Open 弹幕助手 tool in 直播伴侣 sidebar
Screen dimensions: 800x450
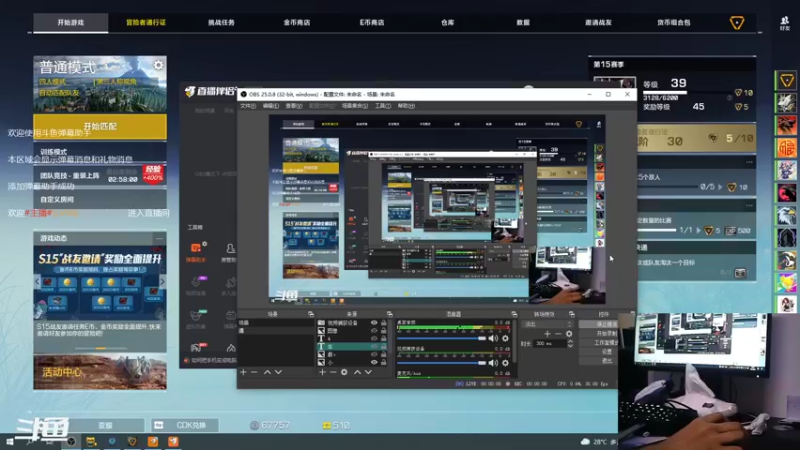pos(196,252)
